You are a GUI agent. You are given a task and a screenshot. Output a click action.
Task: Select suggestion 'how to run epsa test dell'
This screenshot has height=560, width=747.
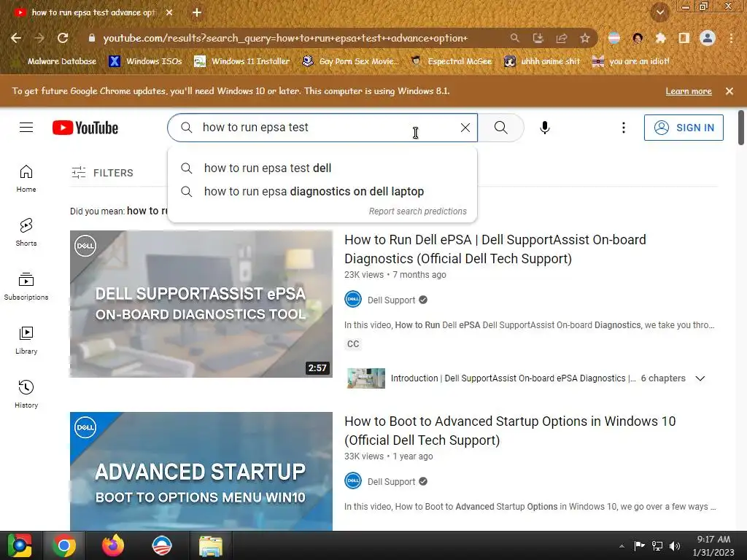pos(322,168)
